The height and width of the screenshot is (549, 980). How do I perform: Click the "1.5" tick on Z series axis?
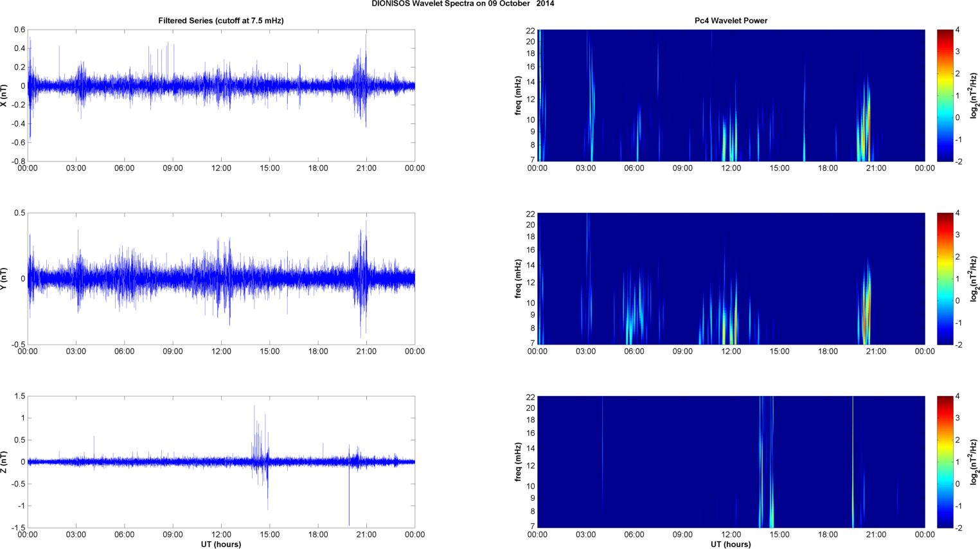19,396
